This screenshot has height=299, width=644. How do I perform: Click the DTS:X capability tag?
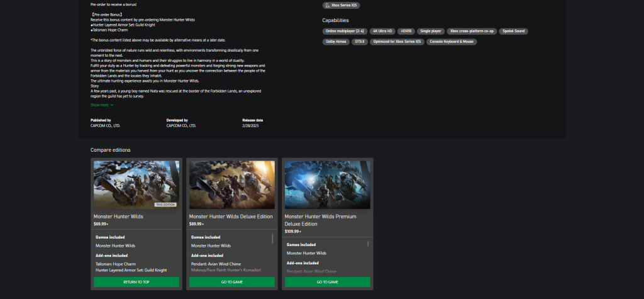coord(359,42)
